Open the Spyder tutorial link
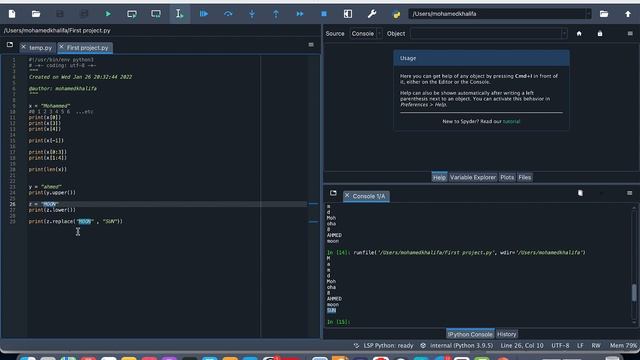Viewport: 640px width, 360px height. (511, 121)
